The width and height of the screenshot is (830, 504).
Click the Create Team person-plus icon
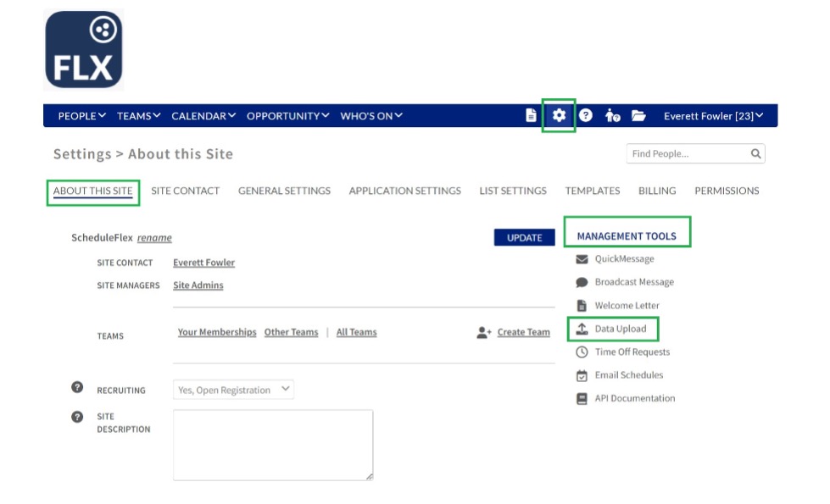484,333
